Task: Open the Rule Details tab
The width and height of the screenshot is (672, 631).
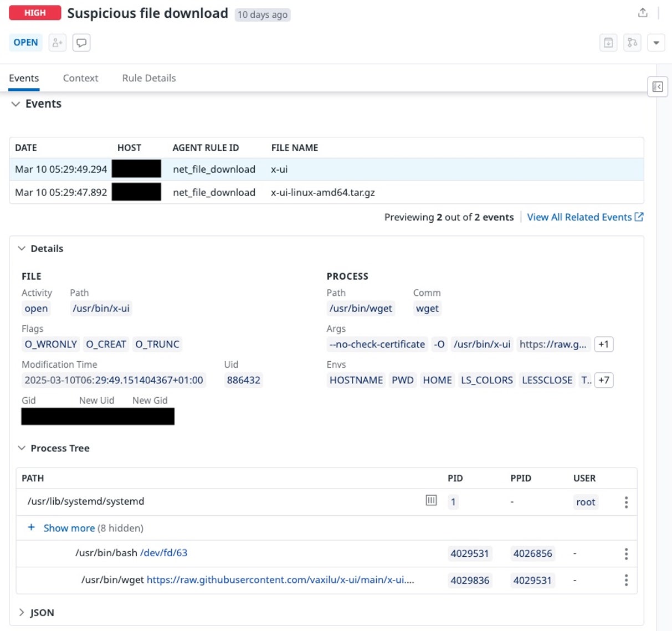Action: click(148, 78)
